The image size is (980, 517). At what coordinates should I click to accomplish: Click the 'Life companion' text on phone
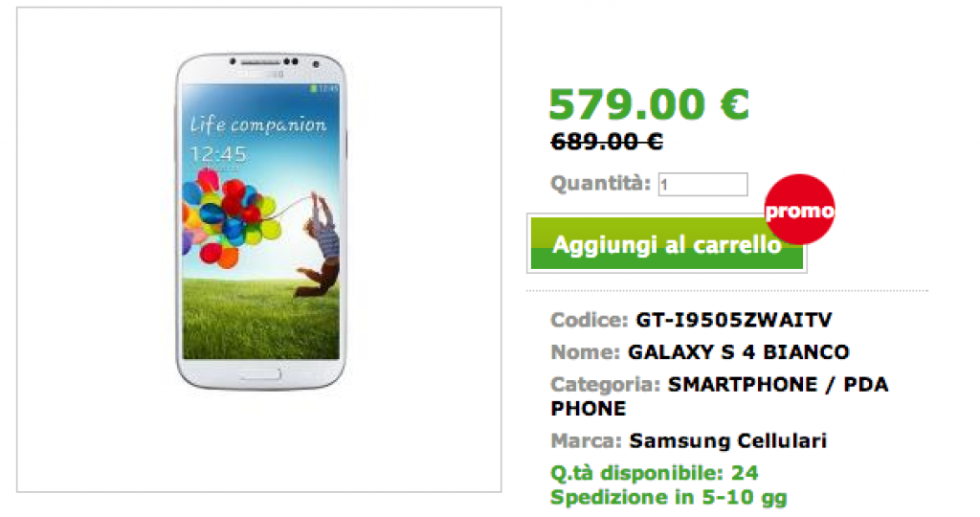click(258, 124)
